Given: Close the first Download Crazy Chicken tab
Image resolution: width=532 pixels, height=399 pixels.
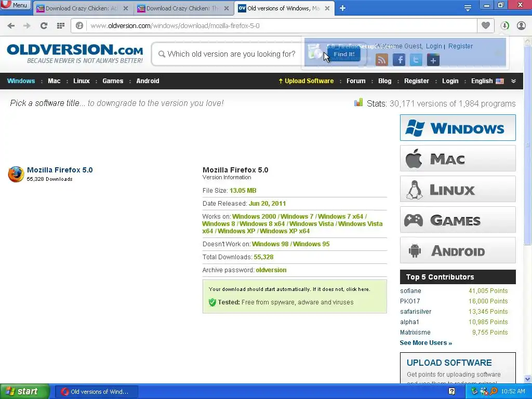Looking at the screenshot, I should pyautogui.click(x=126, y=8).
